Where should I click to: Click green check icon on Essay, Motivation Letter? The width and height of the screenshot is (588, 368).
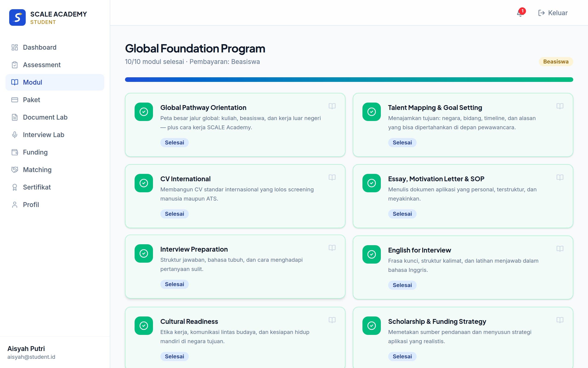[x=371, y=183]
